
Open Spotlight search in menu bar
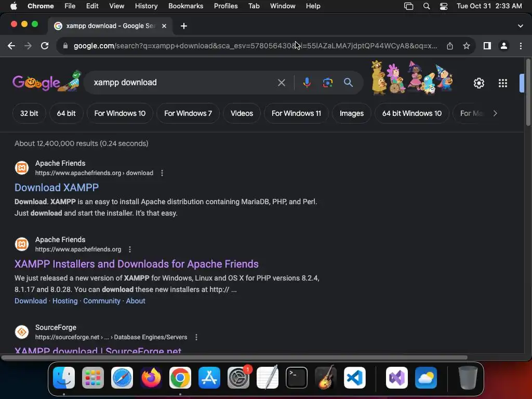pyautogui.click(x=427, y=6)
